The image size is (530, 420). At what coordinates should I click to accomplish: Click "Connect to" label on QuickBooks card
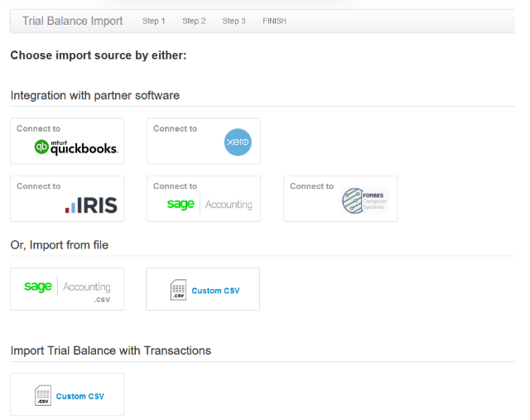point(38,128)
